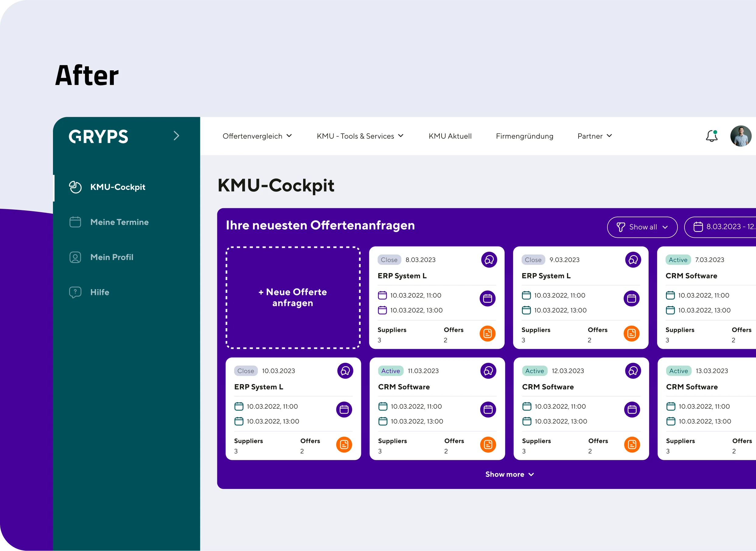The image size is (756, 551).
Task: Open the Partner dropdown menu
Action: tap(595, 136)
